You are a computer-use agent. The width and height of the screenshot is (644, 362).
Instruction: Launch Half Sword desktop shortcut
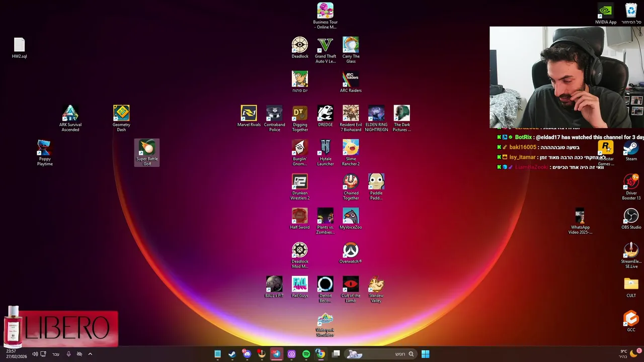tap(300, 219)
